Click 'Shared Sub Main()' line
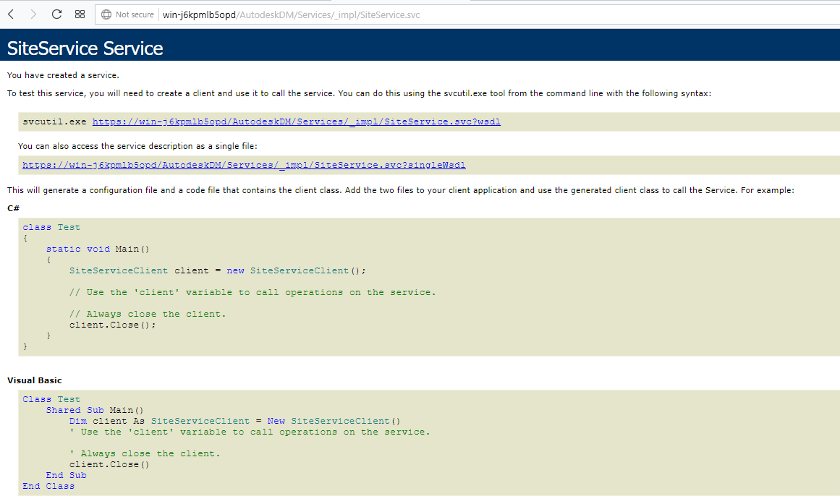This screenshot has height=504, width=840. click(95, 410)
